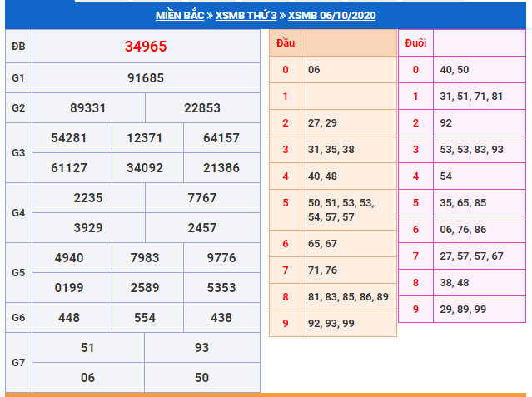Click the G4 result 2457

pos(202,228)
